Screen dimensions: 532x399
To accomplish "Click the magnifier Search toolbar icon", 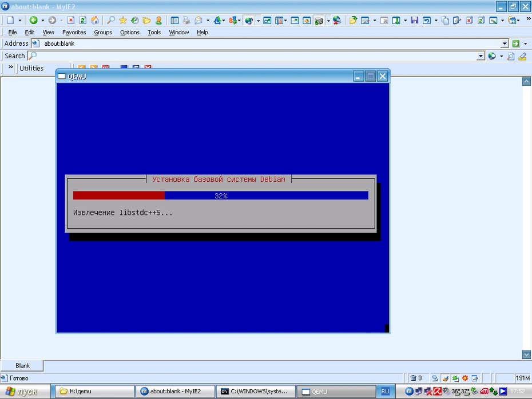I will (110, 20).
